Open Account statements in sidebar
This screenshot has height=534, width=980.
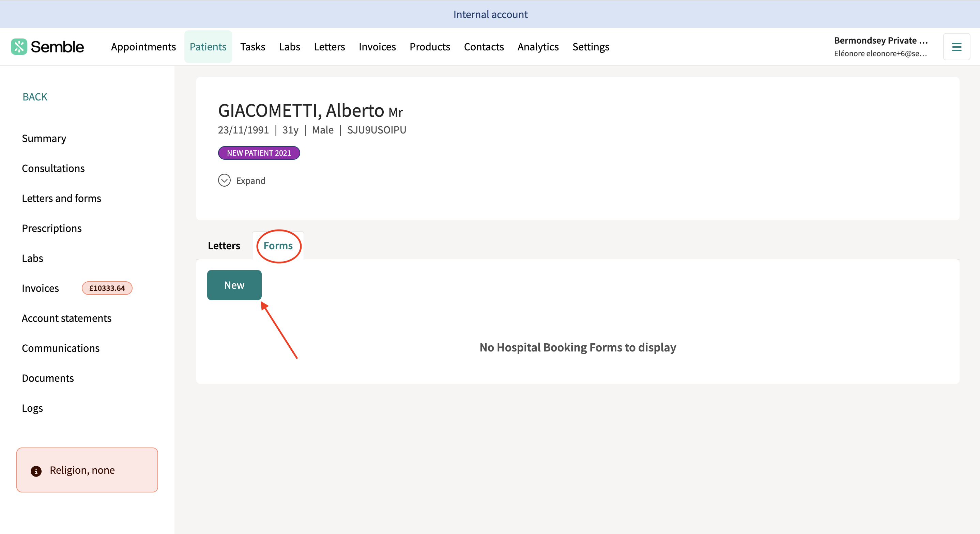(x=66, y=318)
